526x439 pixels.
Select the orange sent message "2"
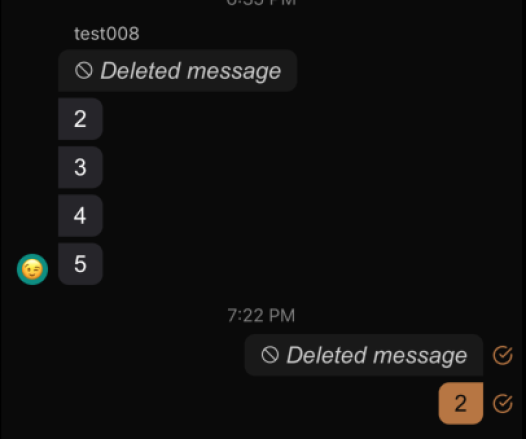tap(461, 403)
